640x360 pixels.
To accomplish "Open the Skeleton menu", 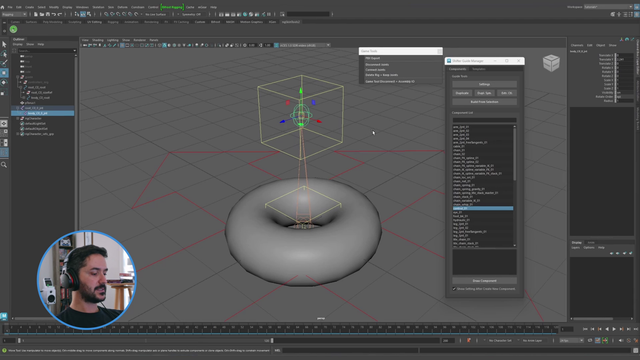I will [x=98, y=7].
